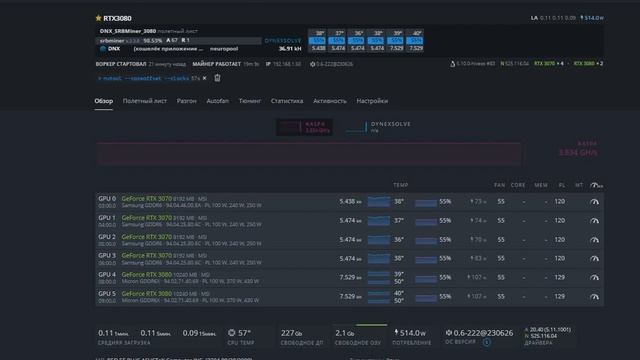Click GeForce RTX 3070 name in GPU 0 row
The height and width of the screenshot is (360, 640).
pos(147,199)
